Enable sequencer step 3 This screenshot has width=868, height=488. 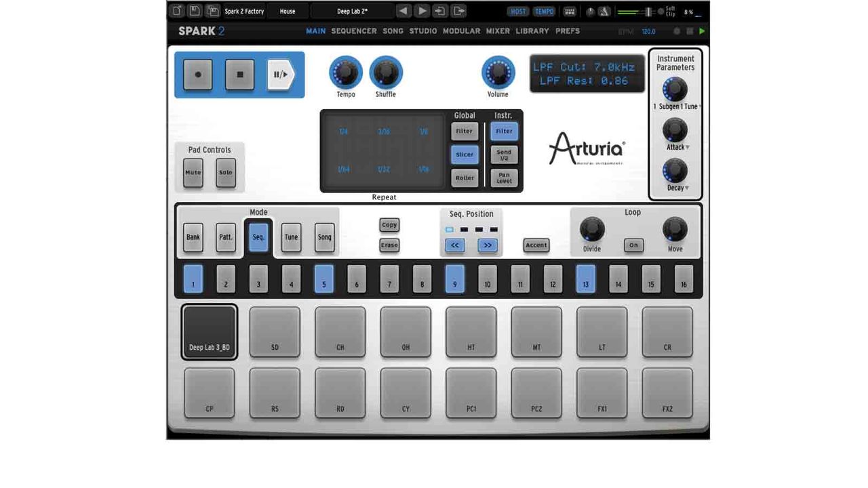258,279
